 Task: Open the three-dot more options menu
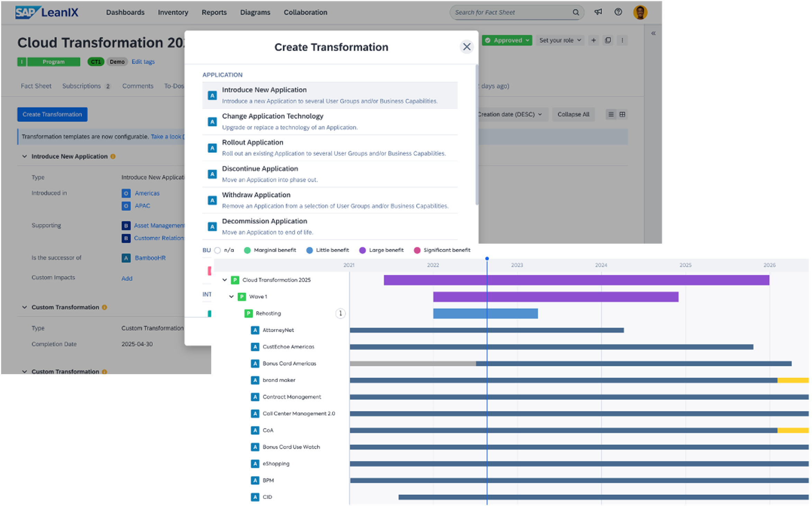[x=622, y=40]
